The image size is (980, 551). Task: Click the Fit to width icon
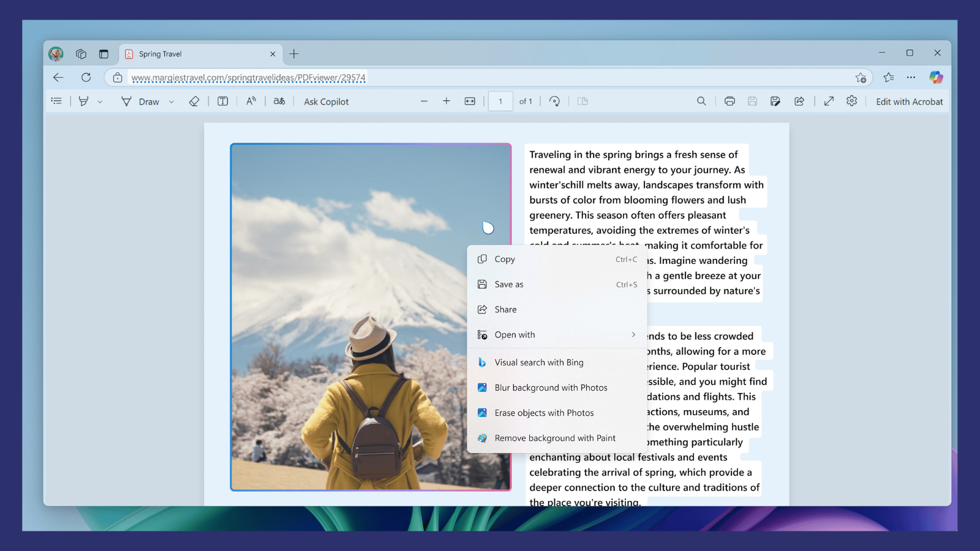click(x=470, y=102)
